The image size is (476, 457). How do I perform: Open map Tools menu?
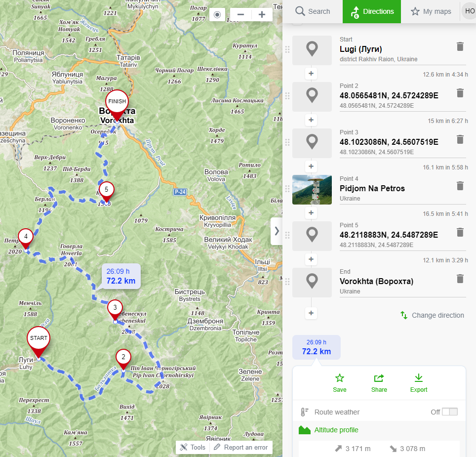coord(193,447)
